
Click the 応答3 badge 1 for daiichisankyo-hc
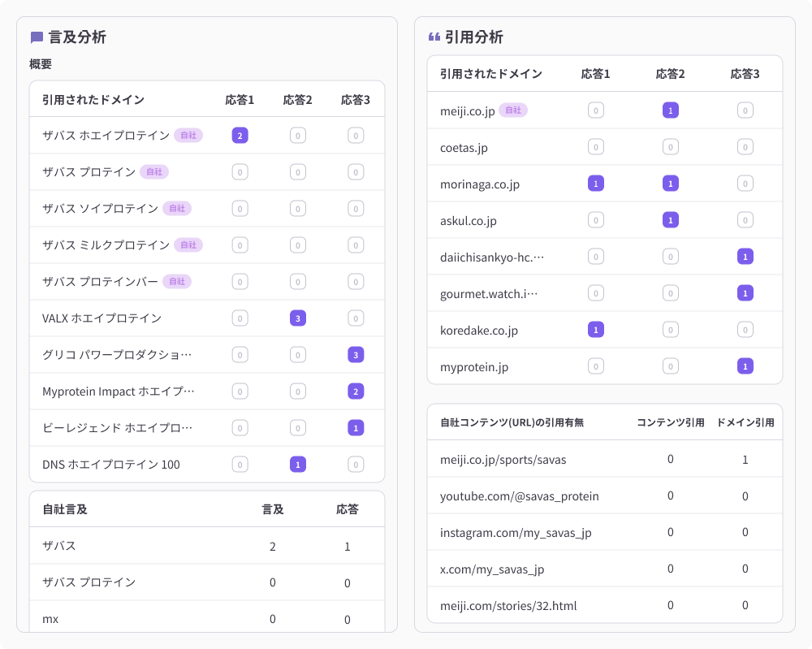pyautogui.click(x=745, y=257)
